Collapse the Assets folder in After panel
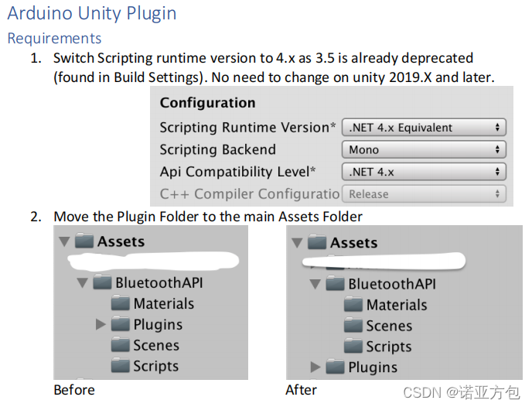Screen dimensions: 532x407 [x=297, y=243]
